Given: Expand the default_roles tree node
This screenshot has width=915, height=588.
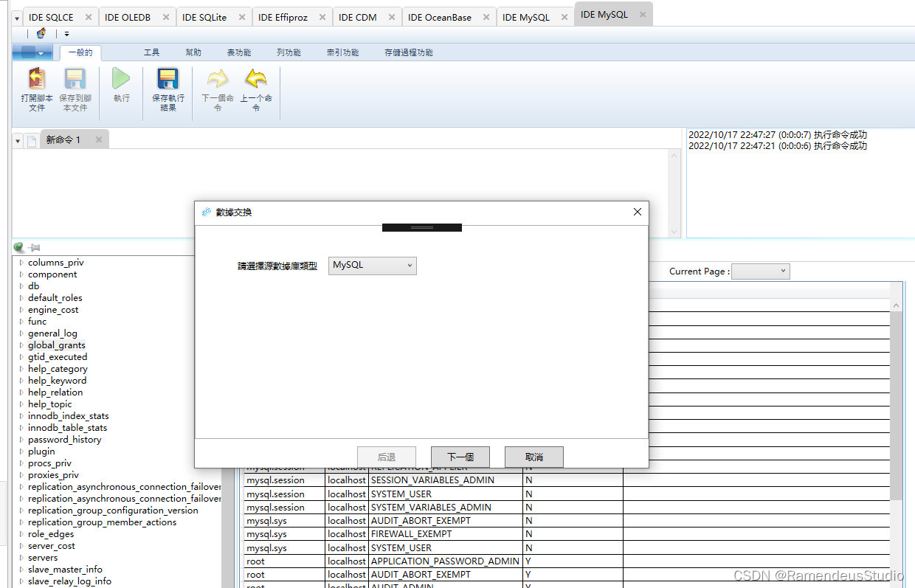Looking at the screenshot, I should click(21, 298).
